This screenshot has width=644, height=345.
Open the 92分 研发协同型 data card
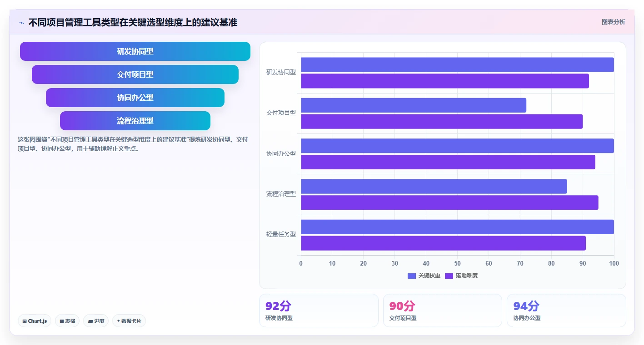319,310
